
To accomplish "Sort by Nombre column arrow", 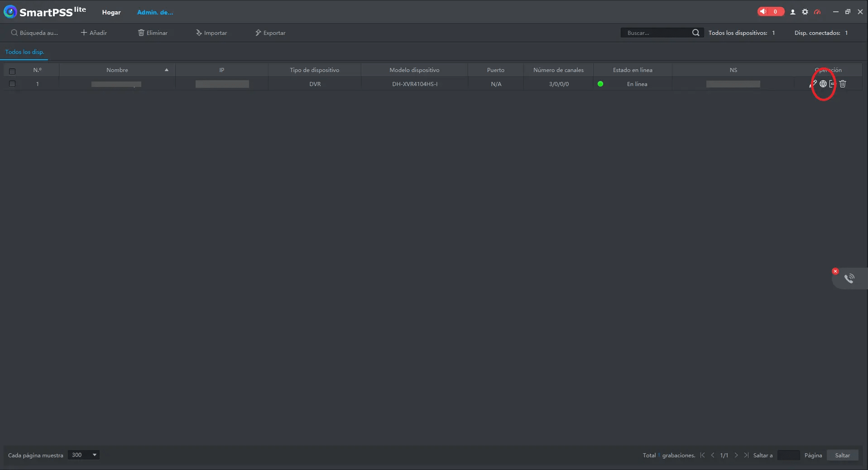I will (x=167, y=70).
